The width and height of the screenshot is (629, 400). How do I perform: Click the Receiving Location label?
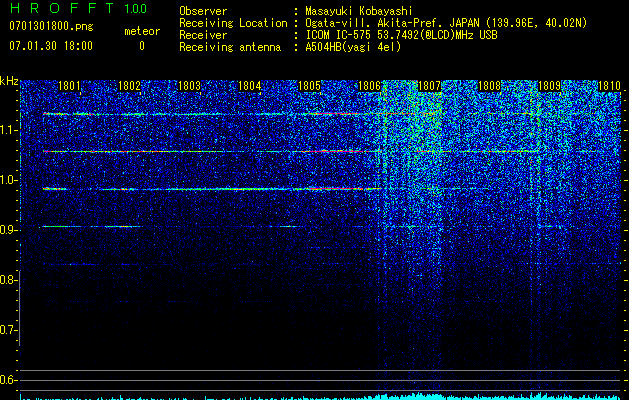[x=233, y=23]
